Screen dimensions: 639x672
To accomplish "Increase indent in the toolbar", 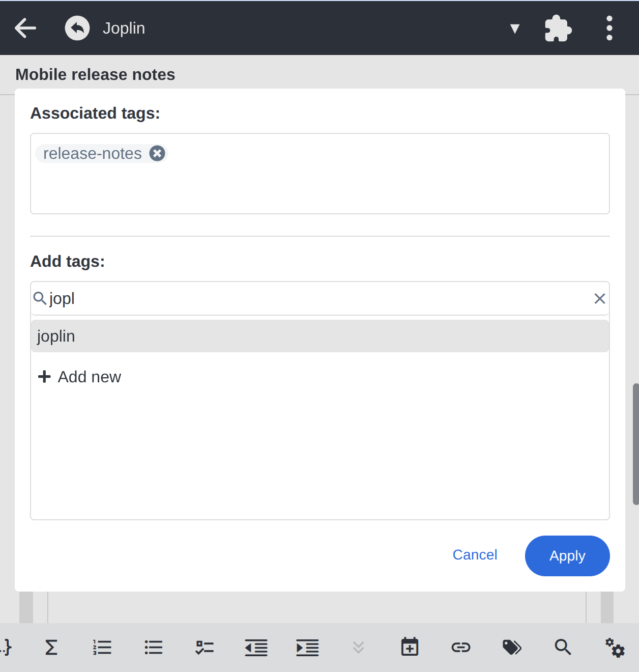I will coord(307,648).
